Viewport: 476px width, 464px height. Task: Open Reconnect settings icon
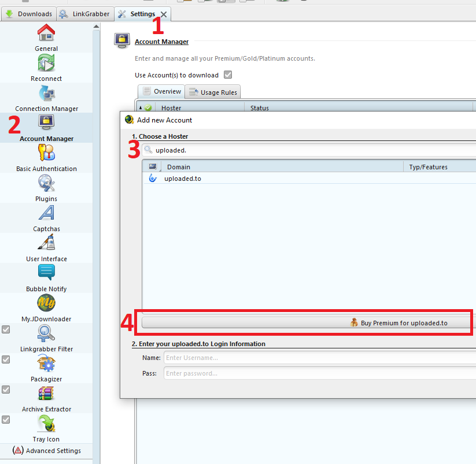pyautogui.click(x=46, y=62)
